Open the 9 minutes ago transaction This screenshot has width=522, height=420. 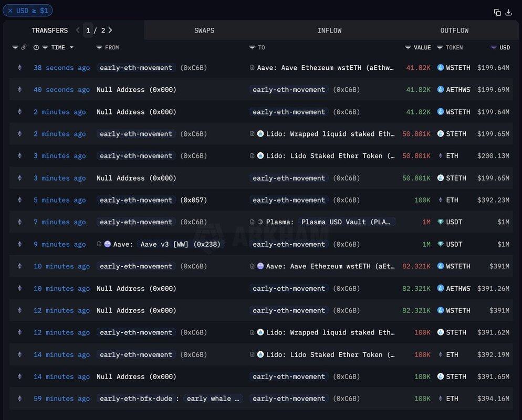point(59,244)
